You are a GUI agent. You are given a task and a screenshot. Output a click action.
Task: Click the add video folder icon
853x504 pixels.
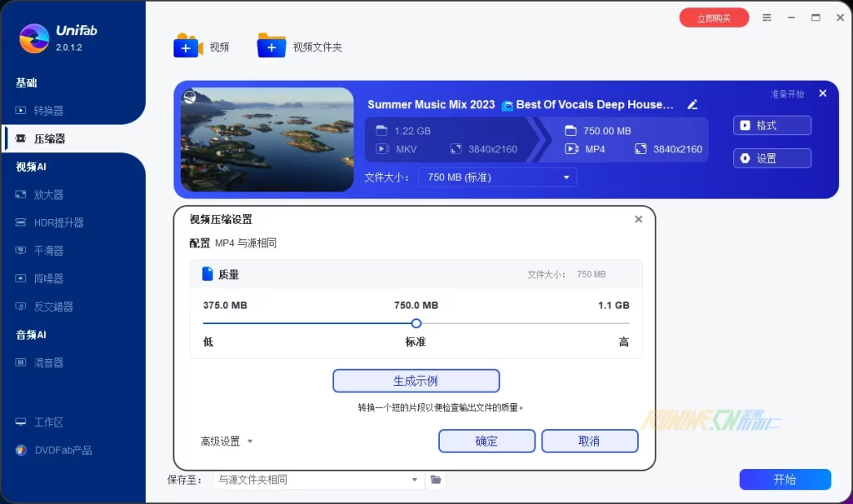[272, 47]
